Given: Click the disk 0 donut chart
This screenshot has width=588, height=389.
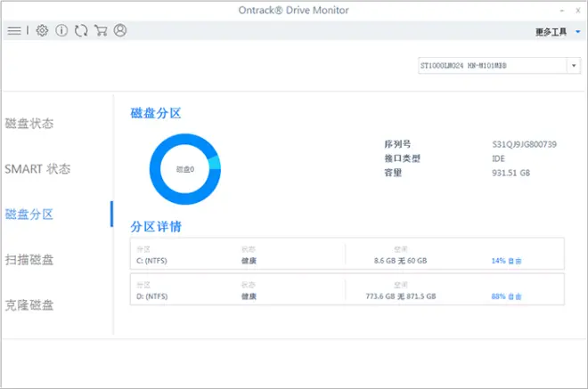Looking at the screenshot, I should (x=185, y=169).
